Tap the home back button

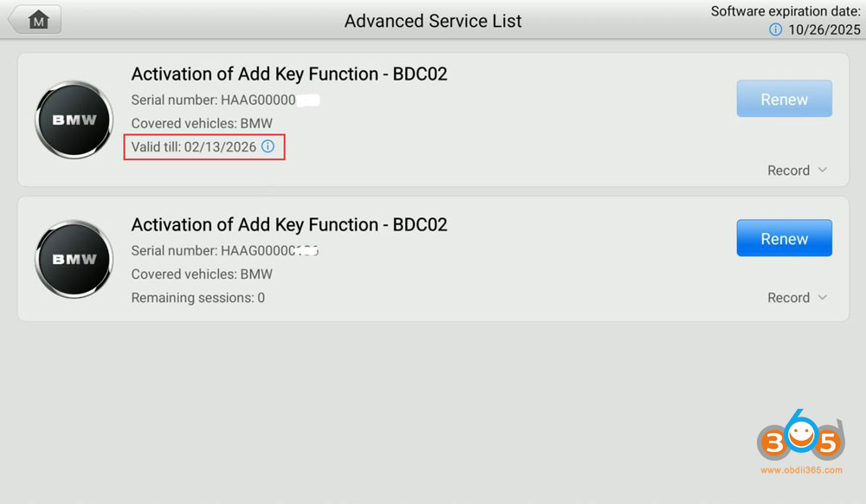tap(35, 20)
